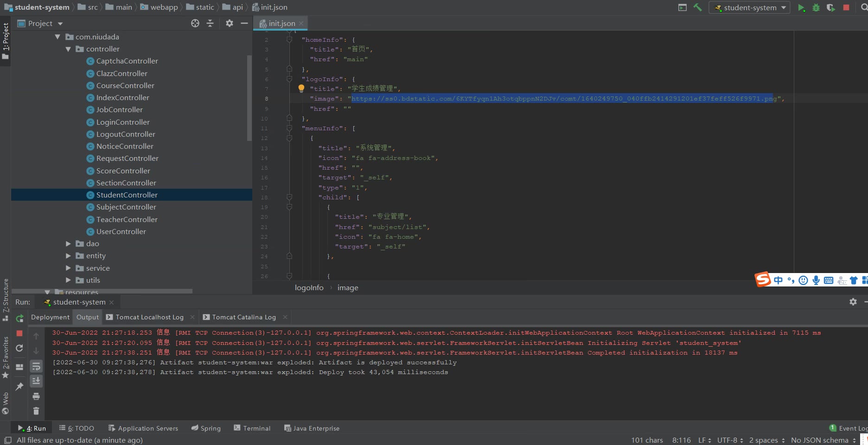Close the init.json editor tab
Image resolution: width=868 pixels, height=445 pixels.
click(x=301, y=23)
